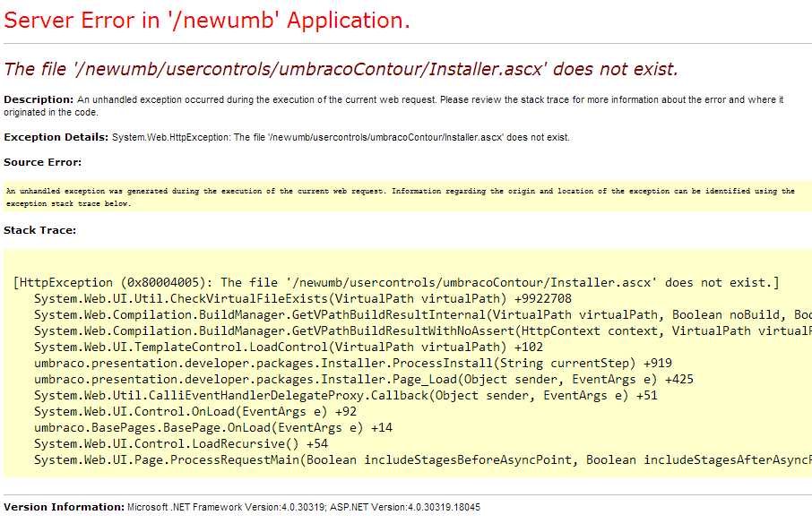
Task: Click the 'Description:' label
Action: click(39, 99)
